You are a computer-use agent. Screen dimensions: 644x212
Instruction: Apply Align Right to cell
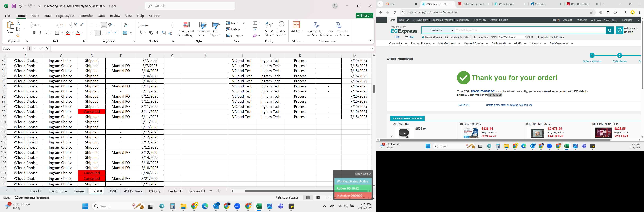tap(104, 33)
